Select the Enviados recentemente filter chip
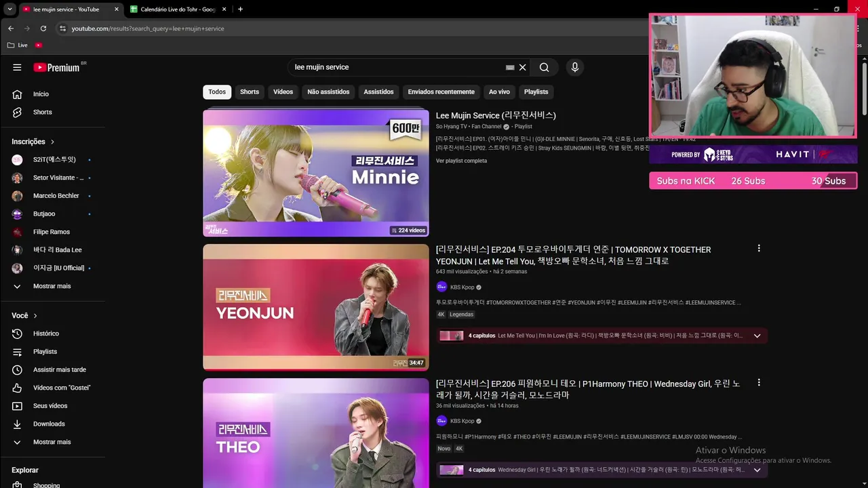Image resolution: width=868 pixels, height=488 pixels. click(x=441, y=92)
